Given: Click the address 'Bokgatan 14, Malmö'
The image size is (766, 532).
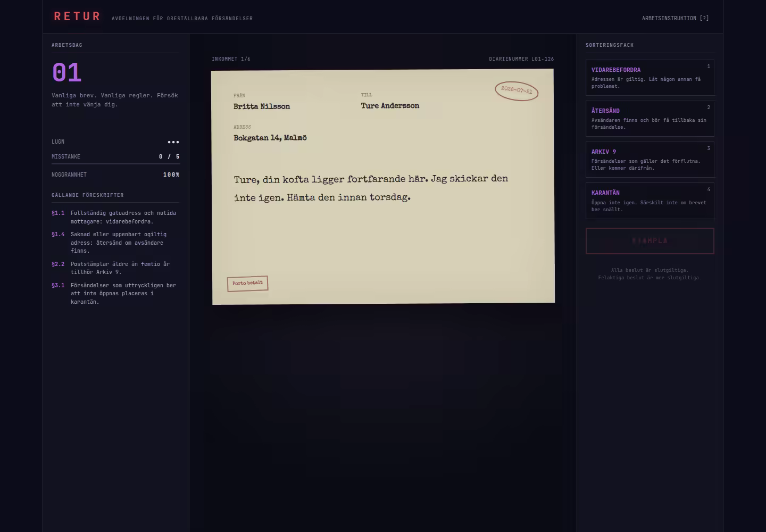Looking at the screenshot, I should click(x=270, y=138).
